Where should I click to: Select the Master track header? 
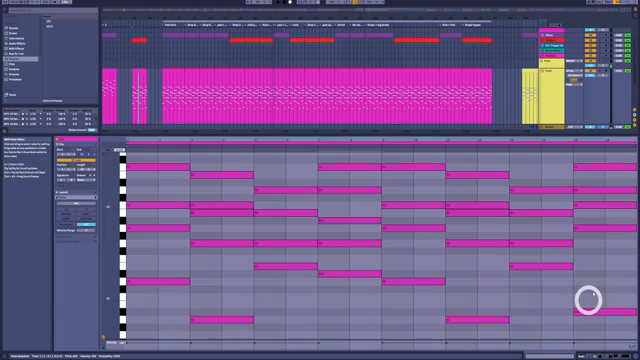coord(551,127)
